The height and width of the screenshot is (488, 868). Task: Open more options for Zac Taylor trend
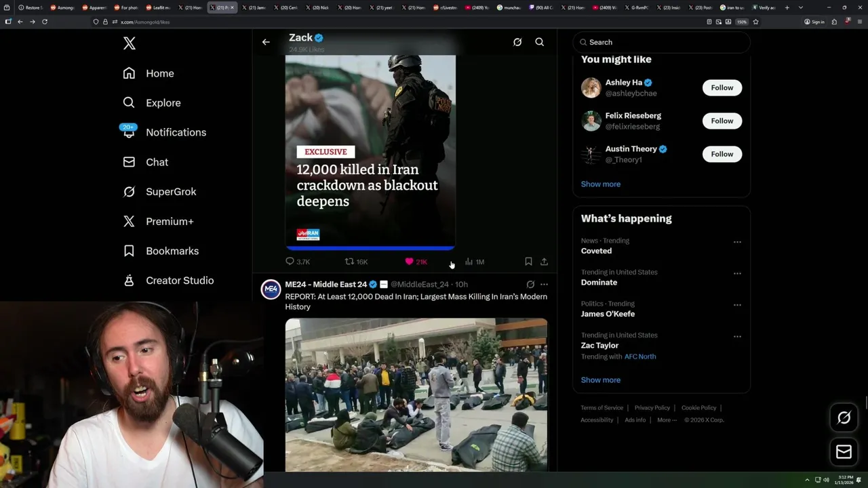(737, 337)
